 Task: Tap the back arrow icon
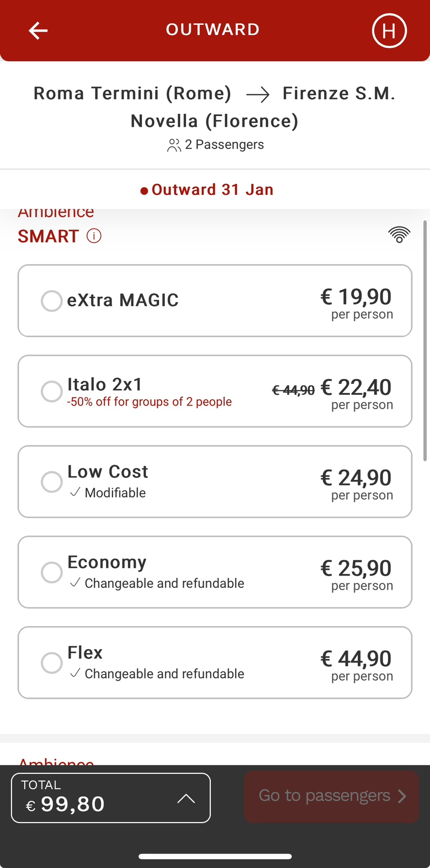[38, 31]
